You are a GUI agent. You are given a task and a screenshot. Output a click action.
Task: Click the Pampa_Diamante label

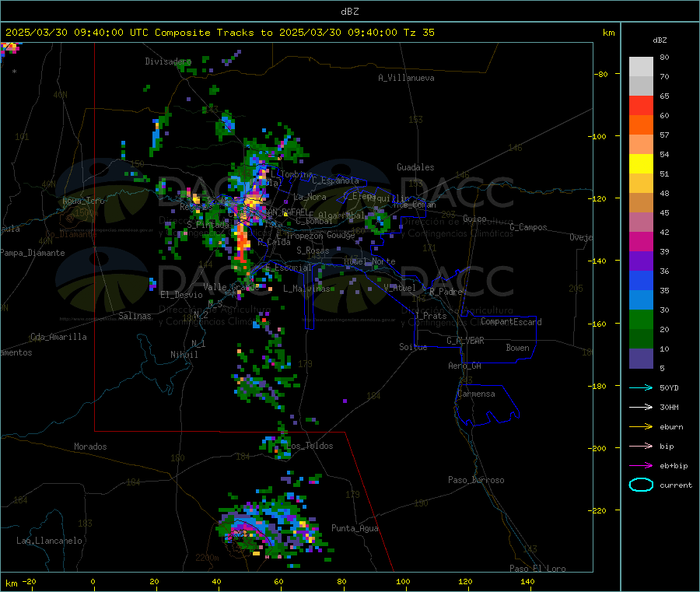coord(33,253)
